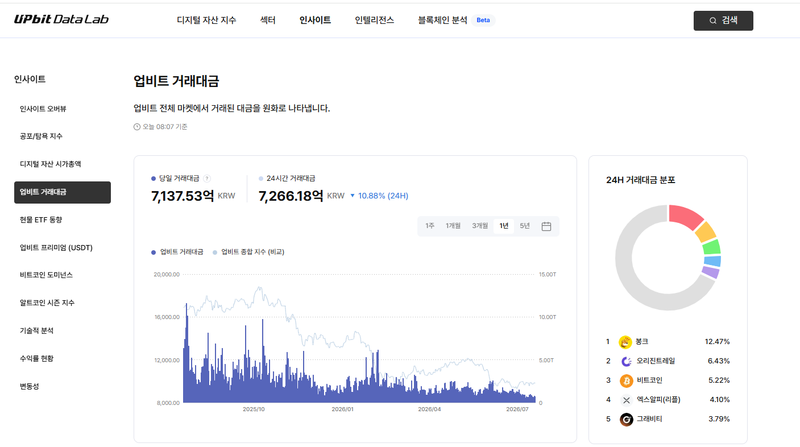Select 업비트 거래대금 in sidebar
Screen dimensions: 800x447
62,192
